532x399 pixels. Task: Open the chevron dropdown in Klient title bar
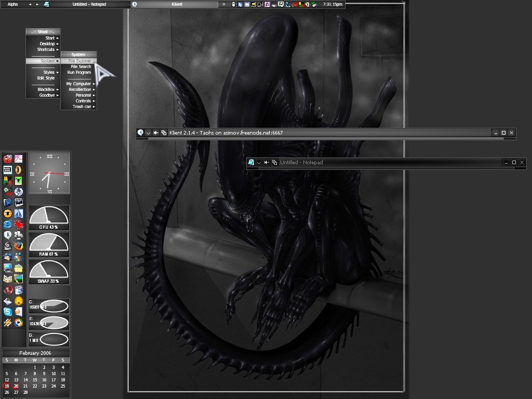(148, 133)
